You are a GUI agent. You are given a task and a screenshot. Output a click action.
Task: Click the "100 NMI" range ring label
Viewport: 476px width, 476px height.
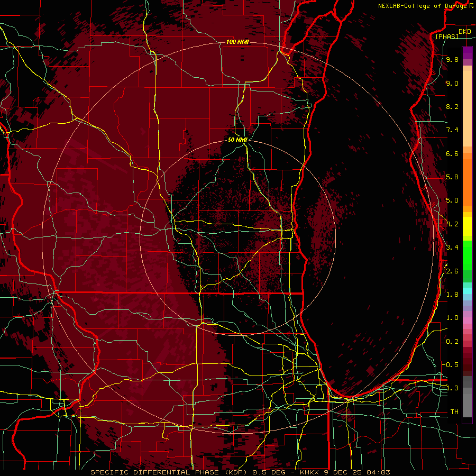coord(237,42)
